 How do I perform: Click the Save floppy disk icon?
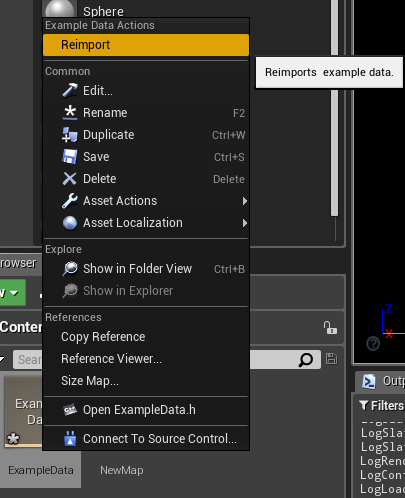tap(70, 157)
